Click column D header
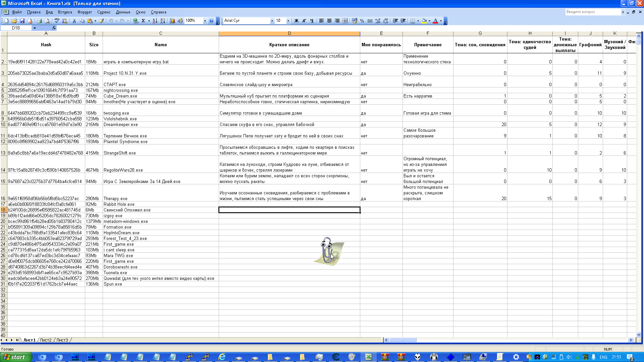The width and height of the screenshot is (644, 362). click(x=289, y=33)
